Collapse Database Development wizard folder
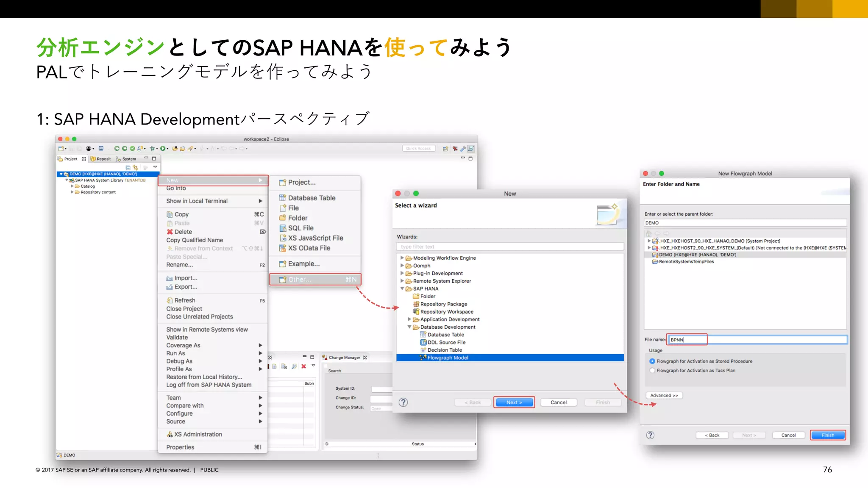The width and height of the screenshot is (868, 488). tap(409, 327)
